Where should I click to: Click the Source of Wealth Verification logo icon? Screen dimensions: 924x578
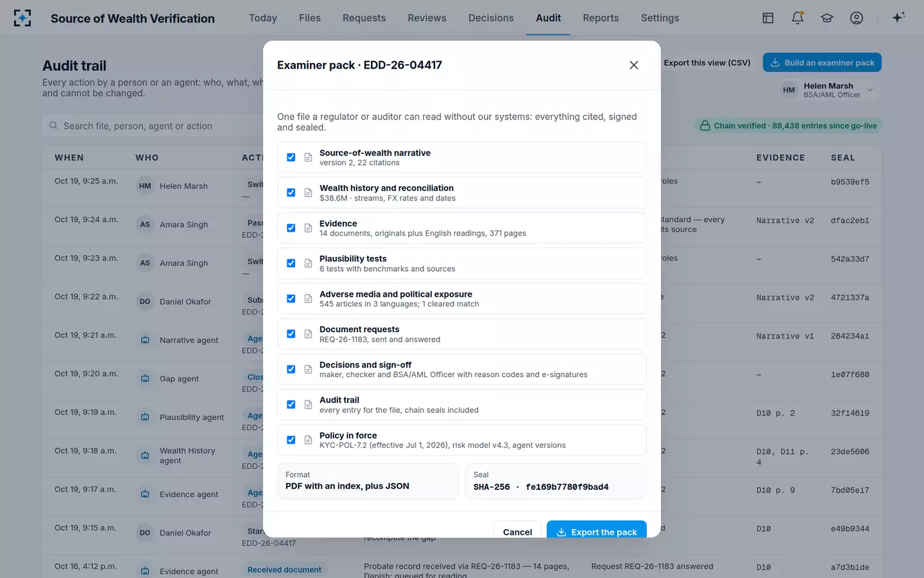[22, 18]
